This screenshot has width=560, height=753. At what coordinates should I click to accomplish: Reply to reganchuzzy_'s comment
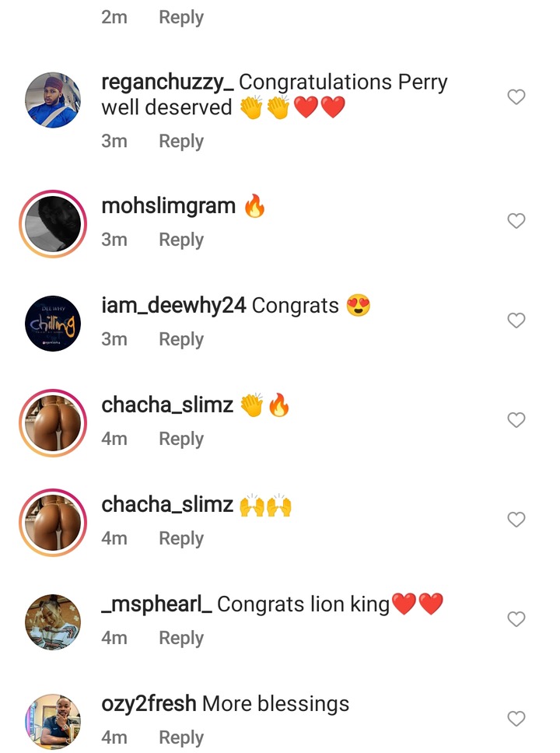pyautogui.click(x=181, y=141)
